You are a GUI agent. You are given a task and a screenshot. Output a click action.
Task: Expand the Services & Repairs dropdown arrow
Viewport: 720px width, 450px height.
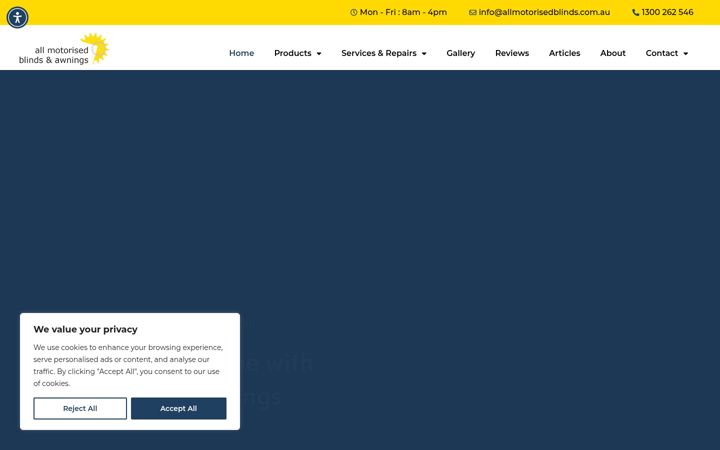(424, 54)
